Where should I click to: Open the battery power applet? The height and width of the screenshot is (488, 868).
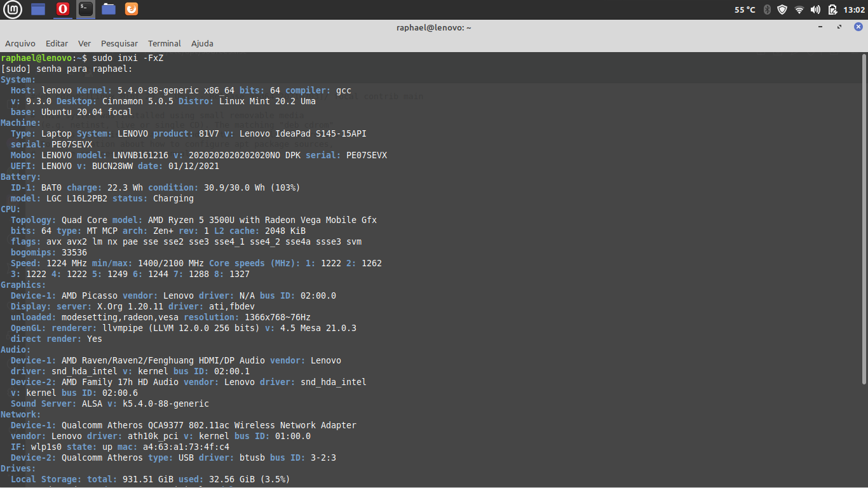click(x=832, y=10)
